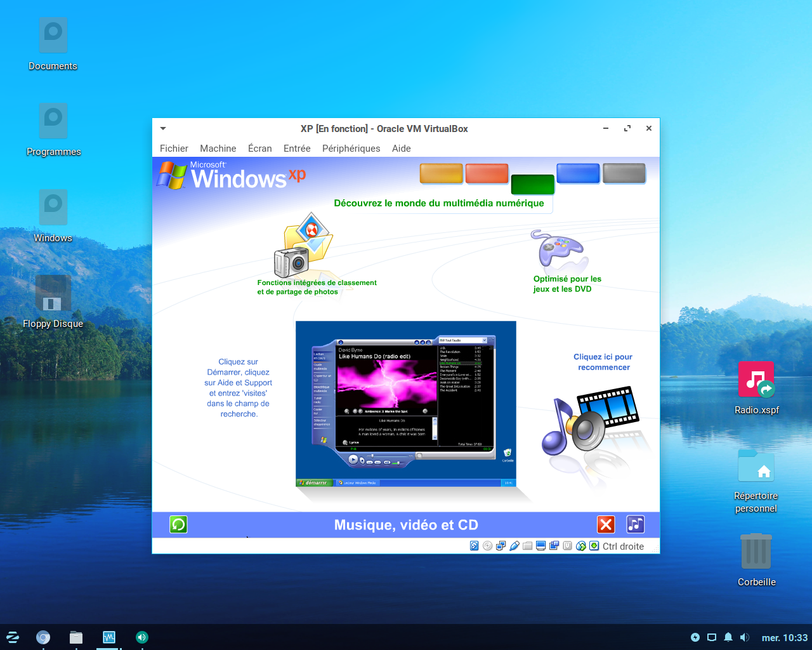Expand the Écran menu

pyautogui.click(x=259, y=149)
